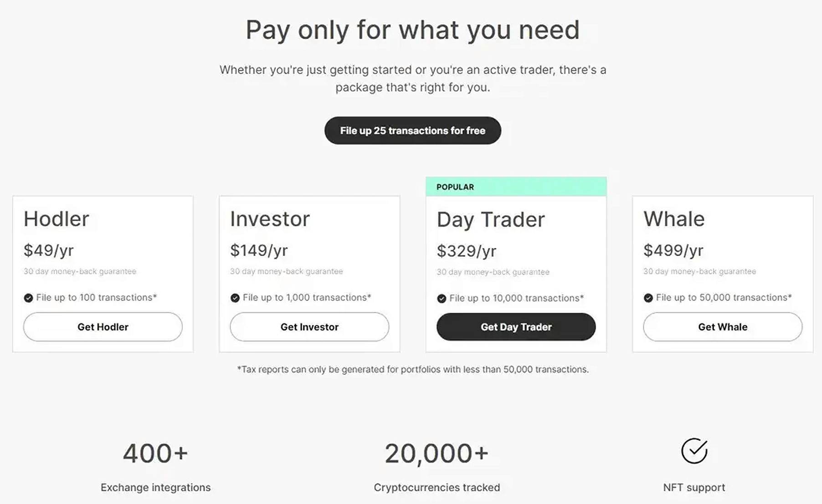This screenshot has width=822, height=504.
Task: Click Get Day Trader
Action: (515, 327)
